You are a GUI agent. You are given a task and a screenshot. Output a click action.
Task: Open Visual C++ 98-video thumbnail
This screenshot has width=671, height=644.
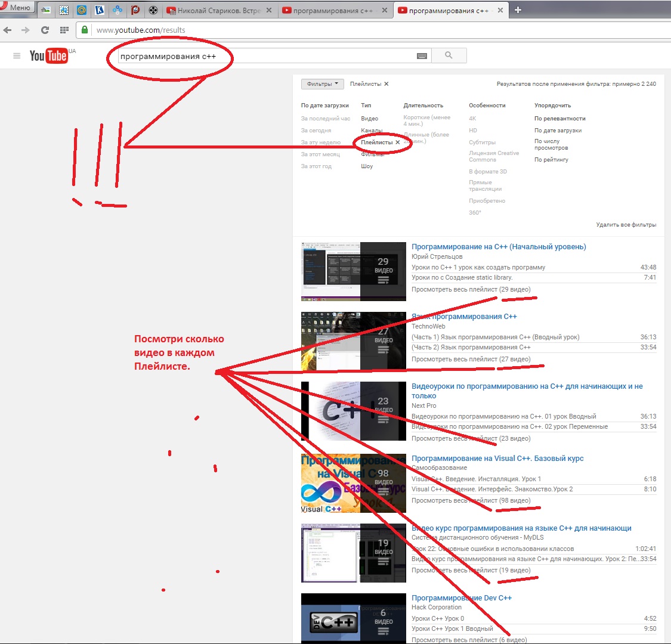[x=354, y=484]
